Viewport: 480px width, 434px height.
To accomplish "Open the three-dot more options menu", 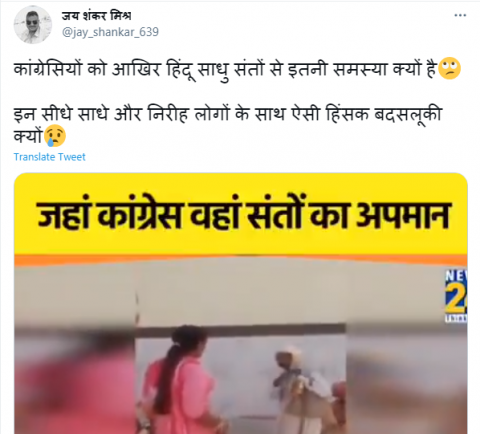I will 460,15.
